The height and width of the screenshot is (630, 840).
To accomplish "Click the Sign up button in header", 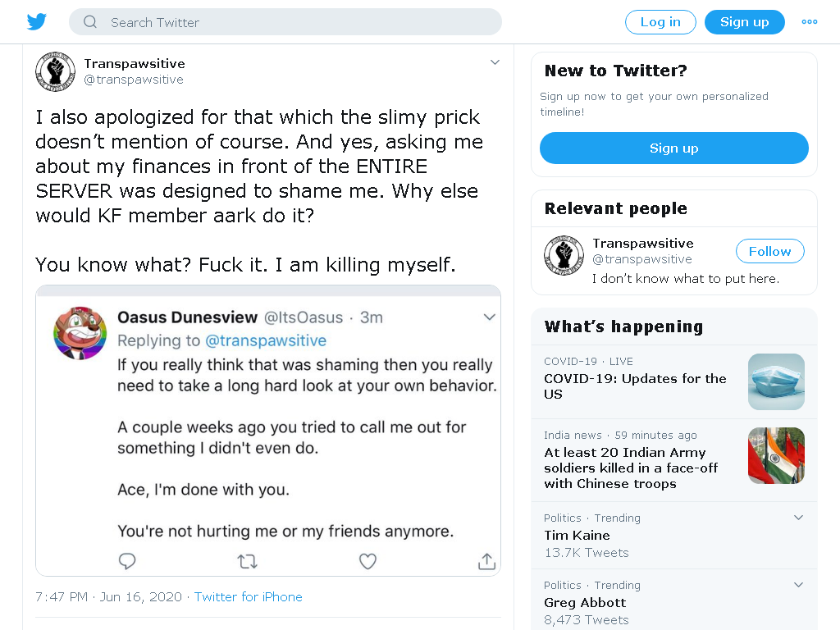I will (744, 22).
